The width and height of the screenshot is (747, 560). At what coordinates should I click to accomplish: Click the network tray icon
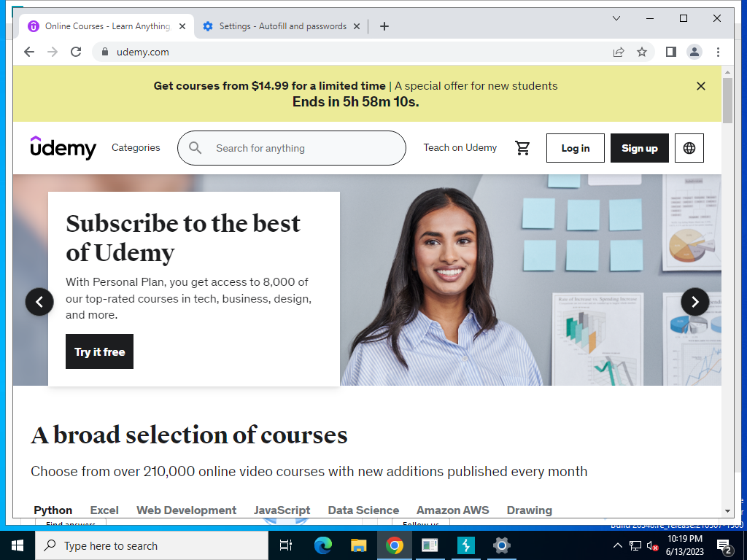[x=635, y=545]
